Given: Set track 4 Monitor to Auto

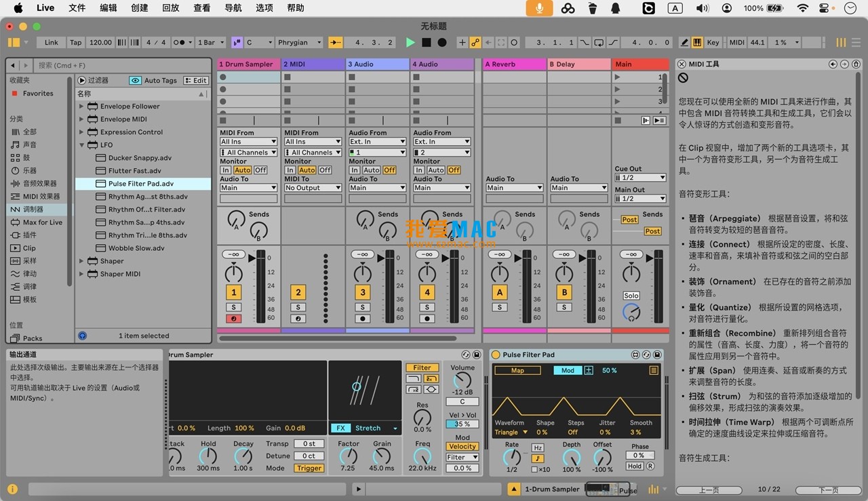Looking at the screenshot, I should [436, 170].
